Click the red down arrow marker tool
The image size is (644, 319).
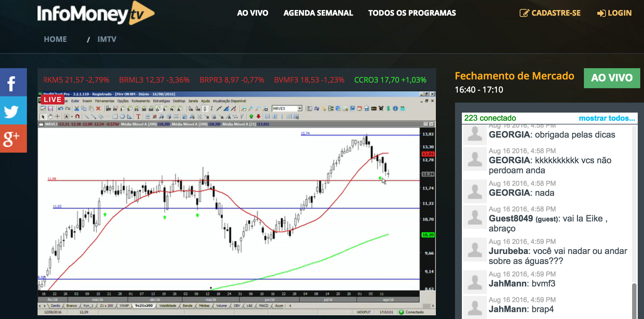point(258,117)
